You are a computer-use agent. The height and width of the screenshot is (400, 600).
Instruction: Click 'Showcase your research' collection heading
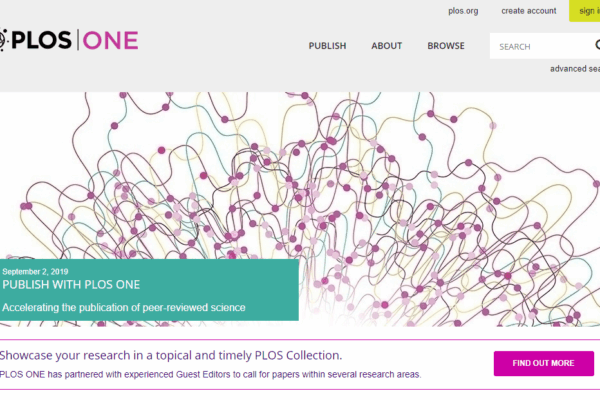click(171, 356)
